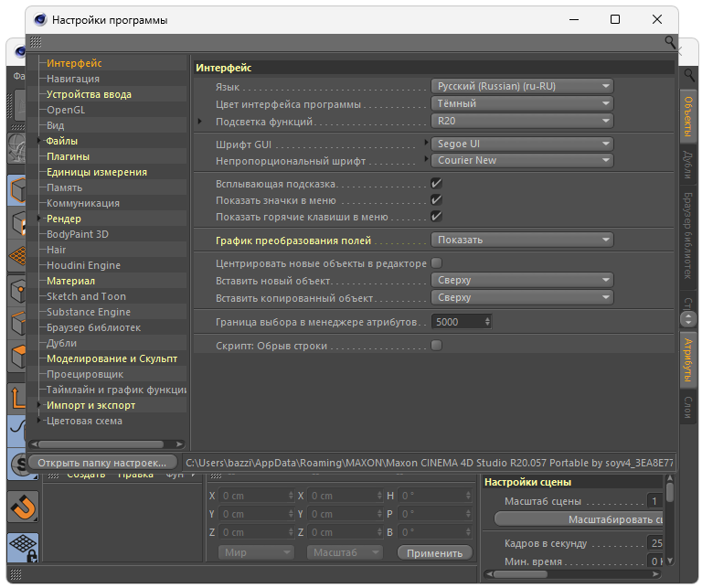Click the Открыть папку настроек button
This screenshot has height=588, width=702.
pos(102,462)
